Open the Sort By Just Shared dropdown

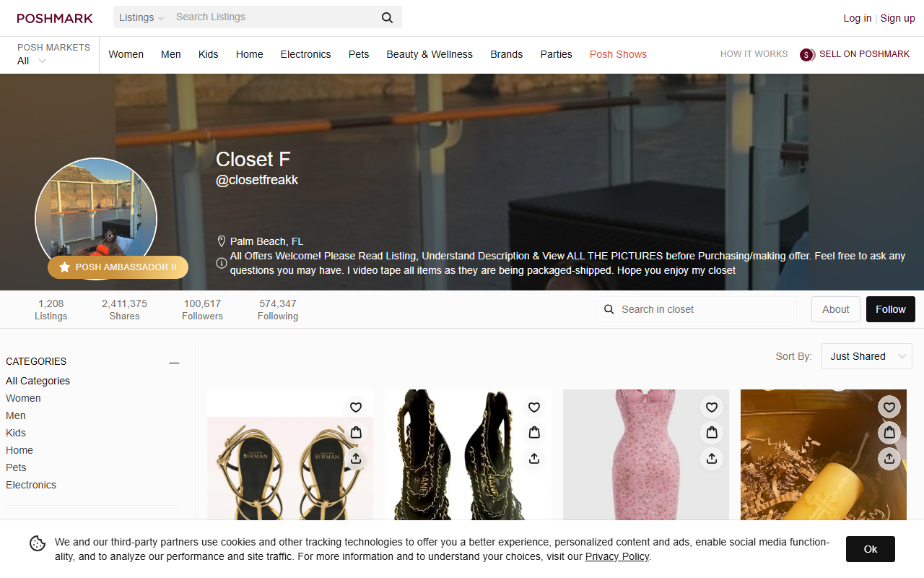[867, 356]
